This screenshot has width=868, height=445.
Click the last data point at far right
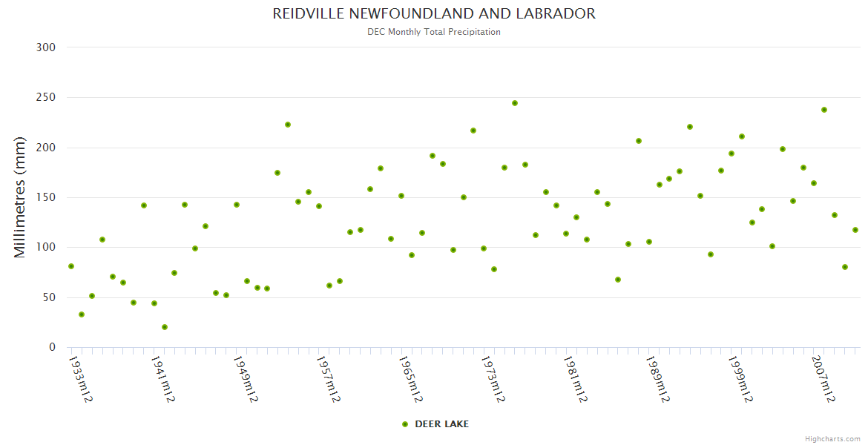855,230
